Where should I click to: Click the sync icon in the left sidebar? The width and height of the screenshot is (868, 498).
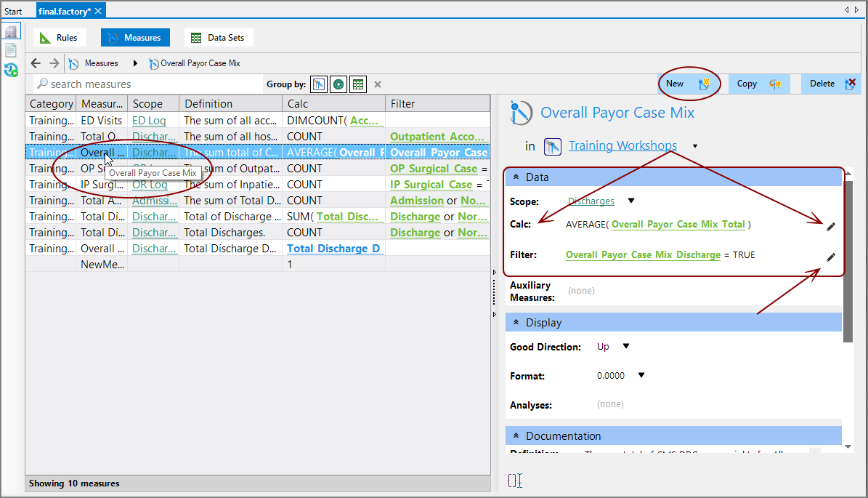coord(11,70)
